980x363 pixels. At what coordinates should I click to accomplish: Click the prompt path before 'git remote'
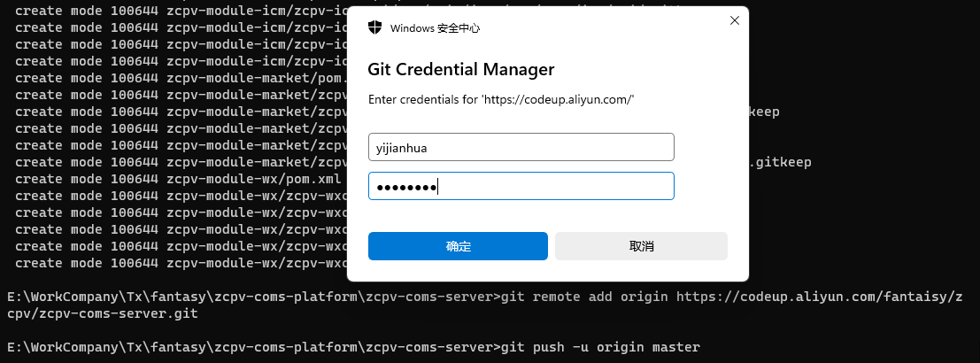click(252, 297)
